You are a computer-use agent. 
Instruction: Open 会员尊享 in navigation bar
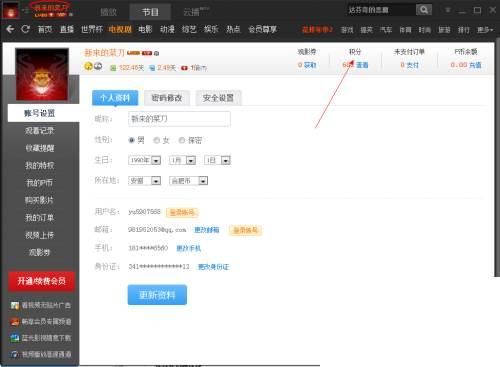pos(262,29)
